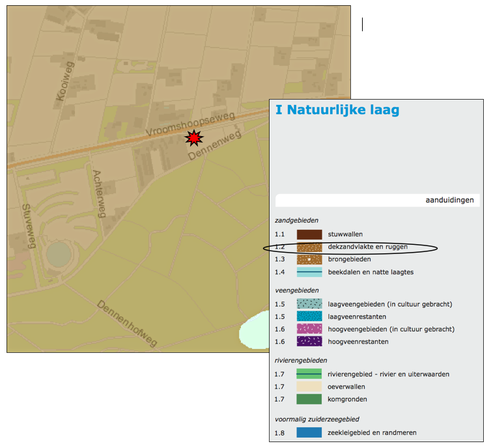
Task: Click the brongebieden legend swatch
Action: coord(309,260)
